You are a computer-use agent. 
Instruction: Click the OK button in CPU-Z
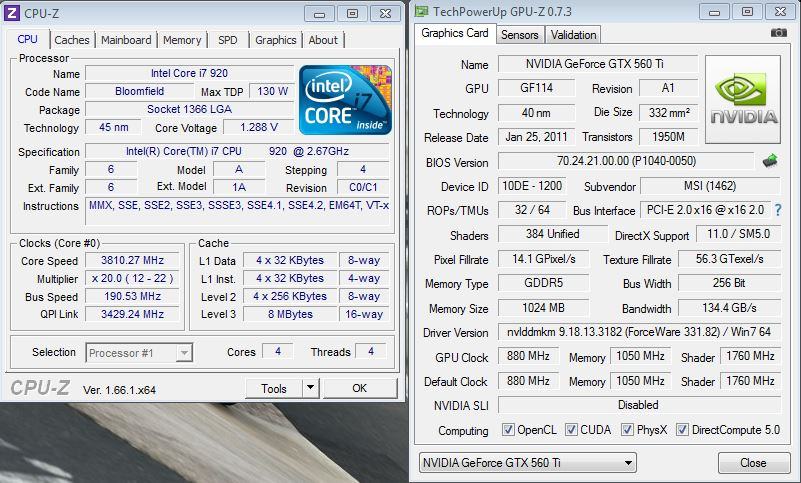point(360,388)
